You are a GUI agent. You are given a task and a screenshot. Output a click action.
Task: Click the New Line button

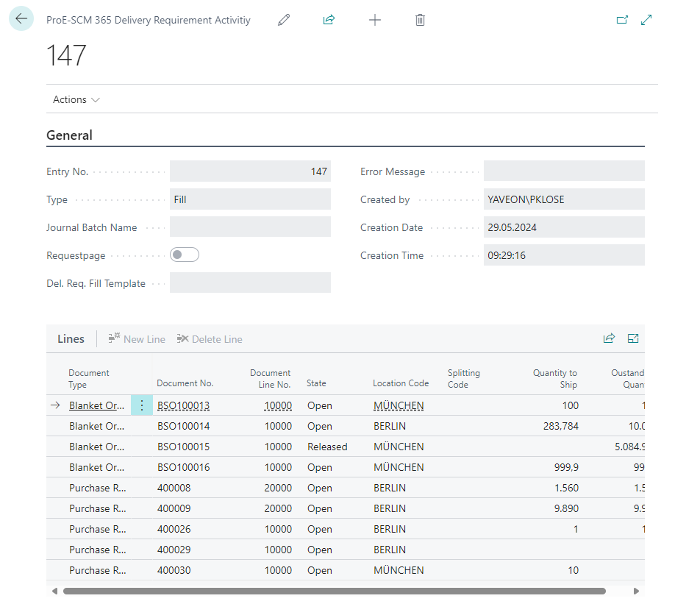pyautogui.click(x=137, y=339)
